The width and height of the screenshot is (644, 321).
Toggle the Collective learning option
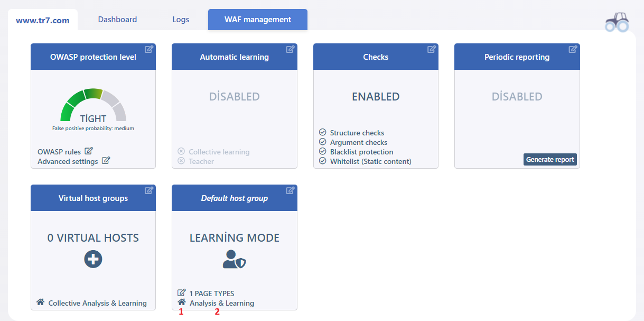(x=213, y=152)
